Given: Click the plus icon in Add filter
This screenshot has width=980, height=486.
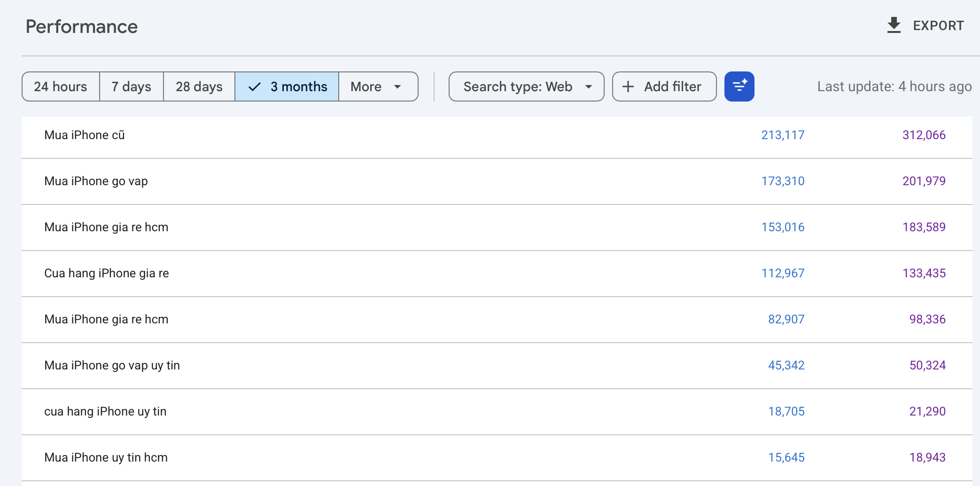Looking at the screenshot, I should point(628,86).
